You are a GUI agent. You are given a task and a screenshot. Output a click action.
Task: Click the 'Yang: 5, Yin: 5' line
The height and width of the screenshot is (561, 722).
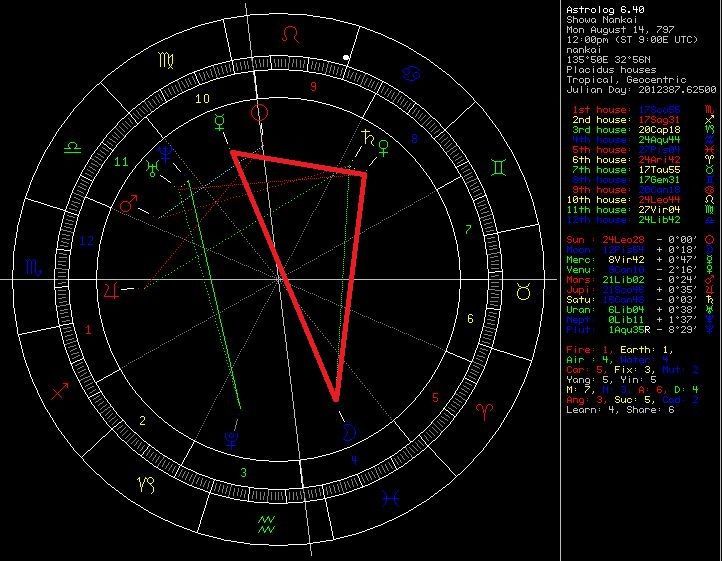[x=611, y=380]
